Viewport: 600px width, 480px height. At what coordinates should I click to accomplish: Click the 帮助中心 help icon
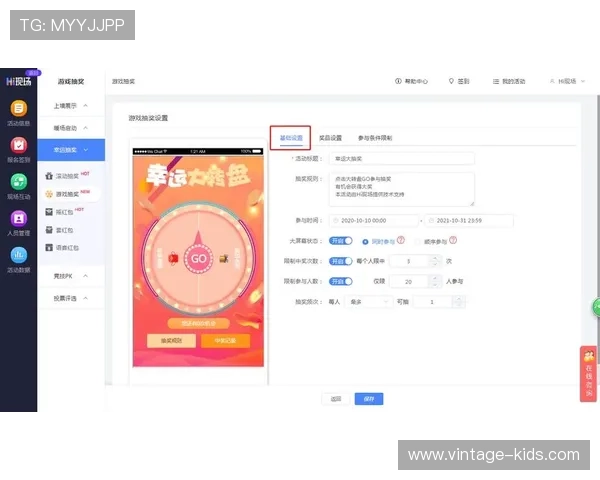[398, 81]
